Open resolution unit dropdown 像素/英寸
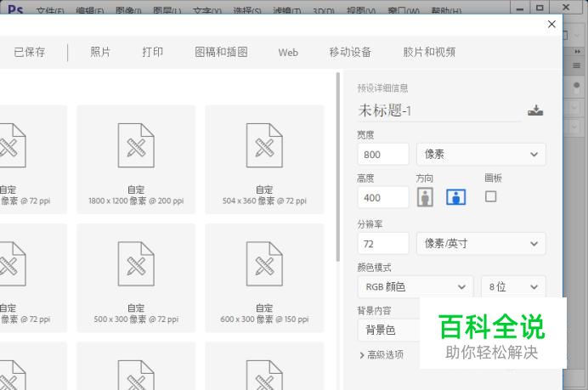This screenshot has height=390, width=588. tap(481, 243)
